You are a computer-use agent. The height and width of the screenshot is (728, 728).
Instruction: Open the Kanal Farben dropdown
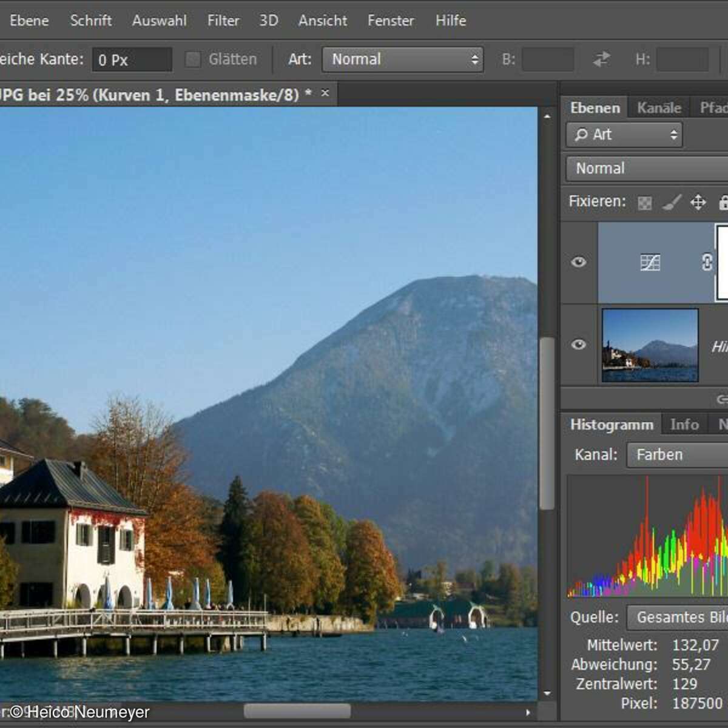pyautogui.click(x=677, y=454)
